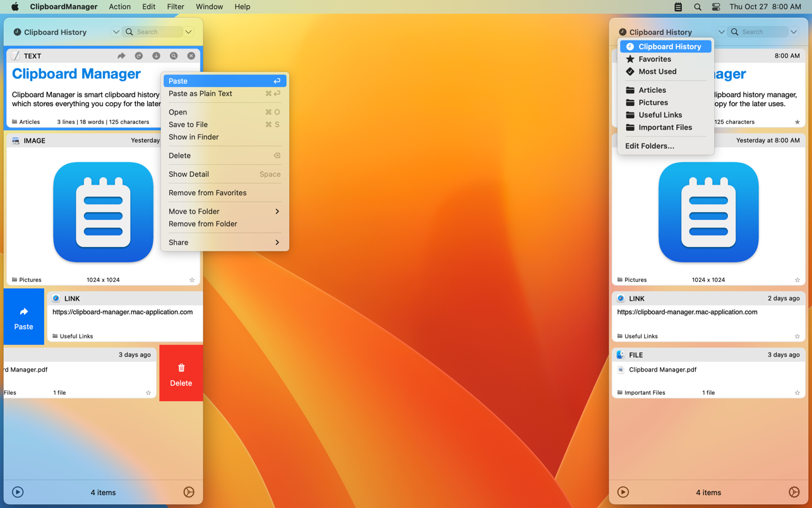Toggle favorite star on right panel LINK item
This screenshot has height=508, width=812.
(x=797, y=336)
